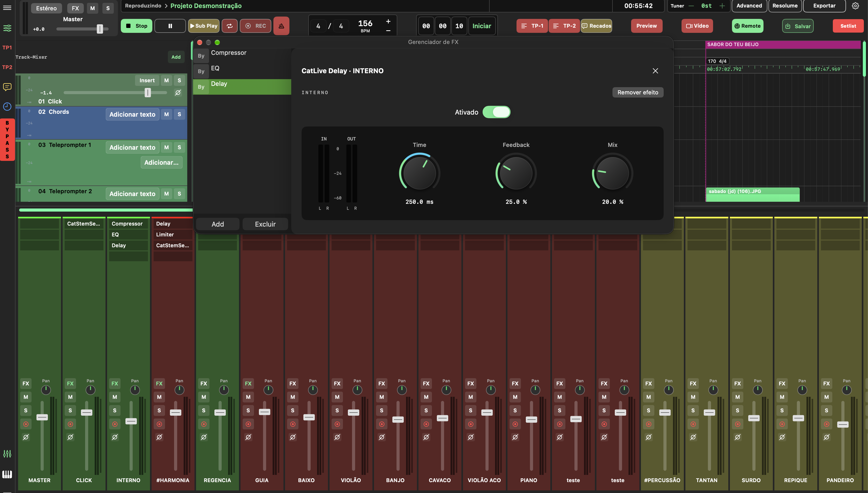Pause playback with pause icon
This screenshot has height=493, width=868.
tap(170, 26)
